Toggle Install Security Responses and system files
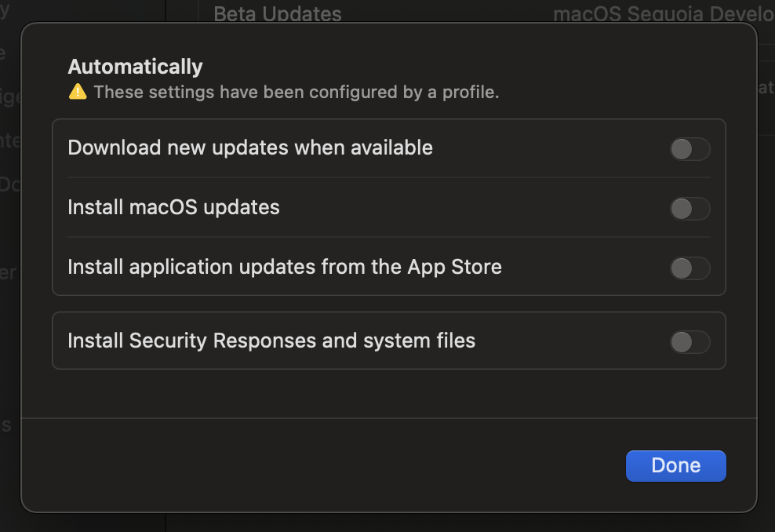The width and height of the screenshot is (775, 532). (690, 342)
